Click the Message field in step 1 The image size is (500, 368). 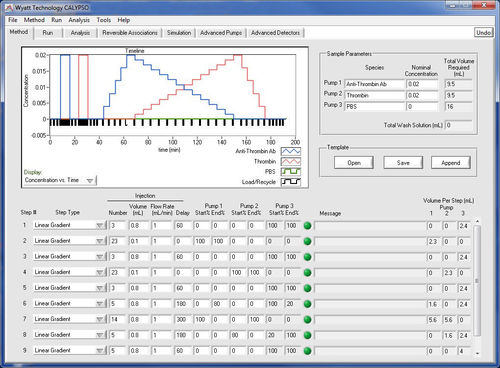[x=370, y=226]
